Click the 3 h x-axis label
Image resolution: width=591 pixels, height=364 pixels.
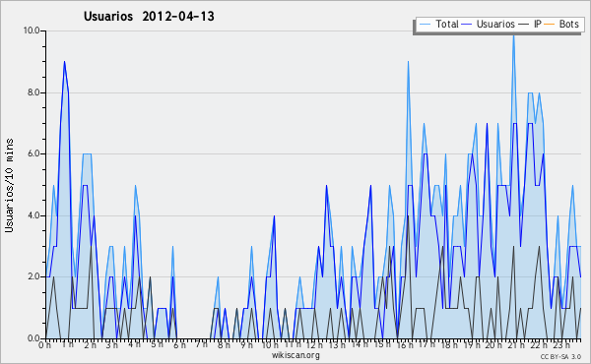(112, 344)
